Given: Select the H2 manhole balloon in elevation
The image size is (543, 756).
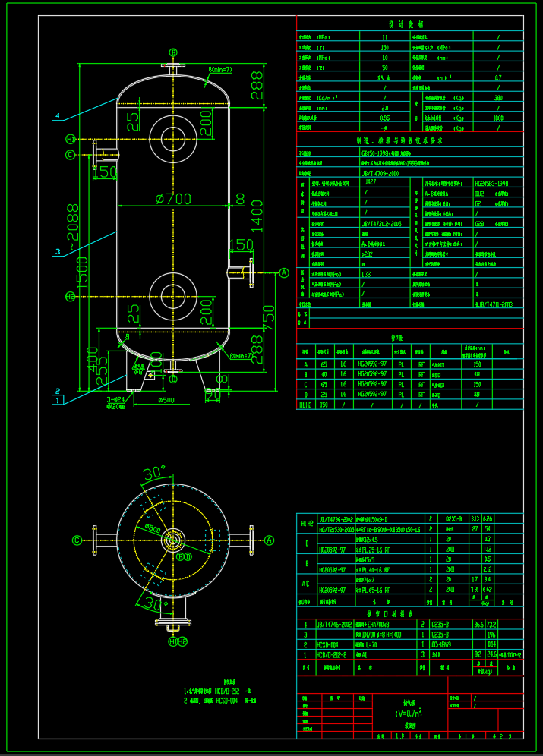Looking at the screenshot, I should click(x=71, y=296).
